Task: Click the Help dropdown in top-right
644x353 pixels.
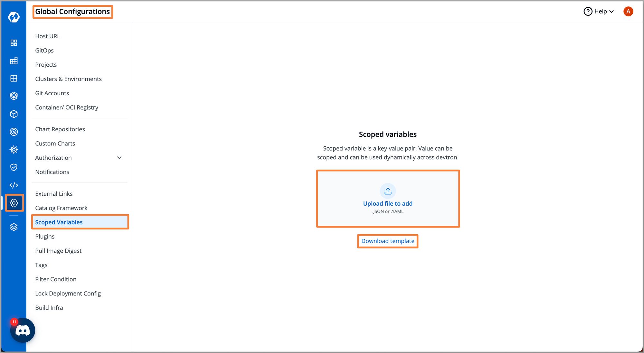Action: click(x=600, y=11)
